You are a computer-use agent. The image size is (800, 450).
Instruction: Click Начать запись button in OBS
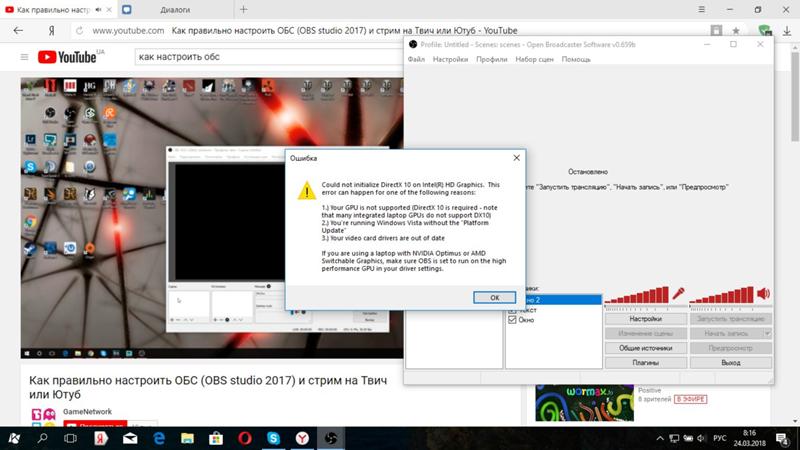[727, 333]
